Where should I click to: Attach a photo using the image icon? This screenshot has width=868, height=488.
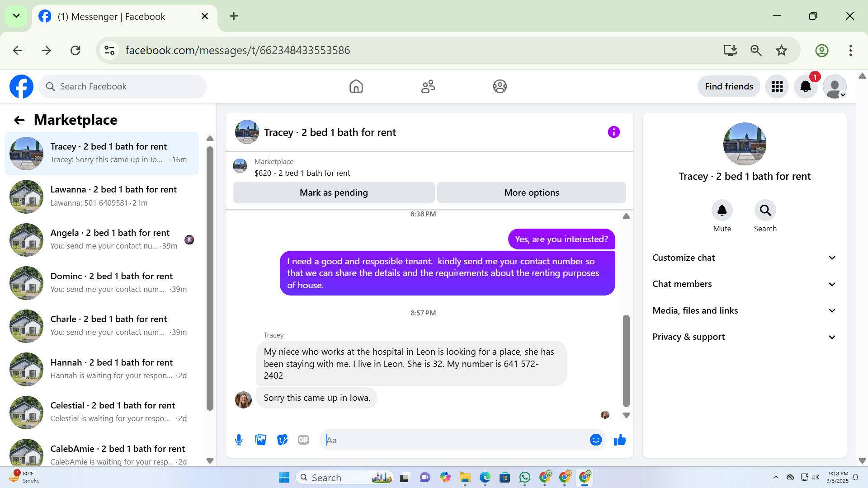click(260, 440)
